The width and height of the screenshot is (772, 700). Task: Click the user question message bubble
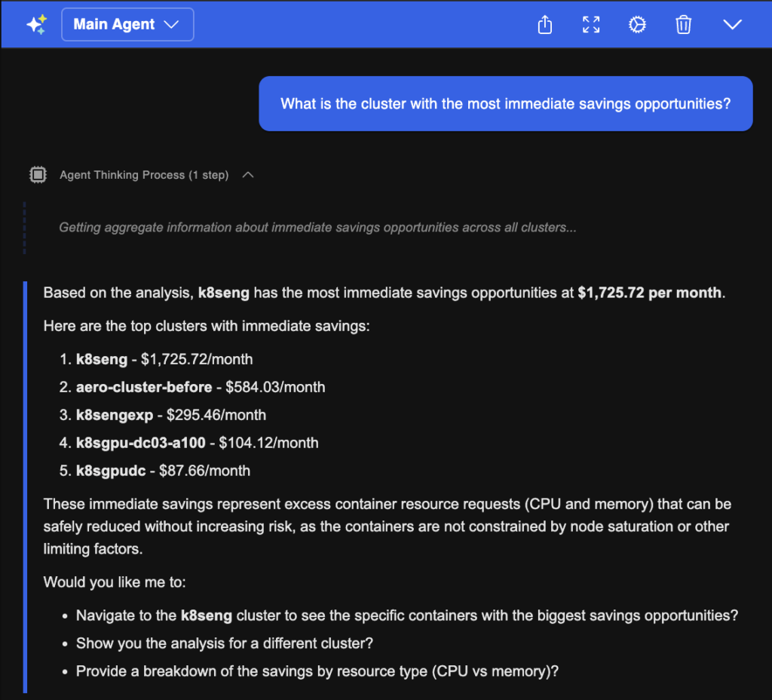pos(505,103)
